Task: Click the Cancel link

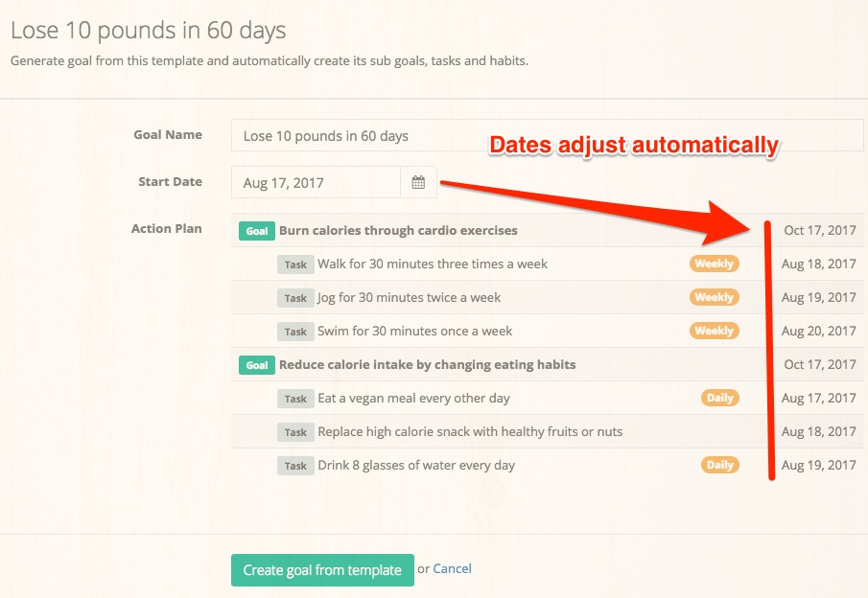Action: (x=452, y=568)
